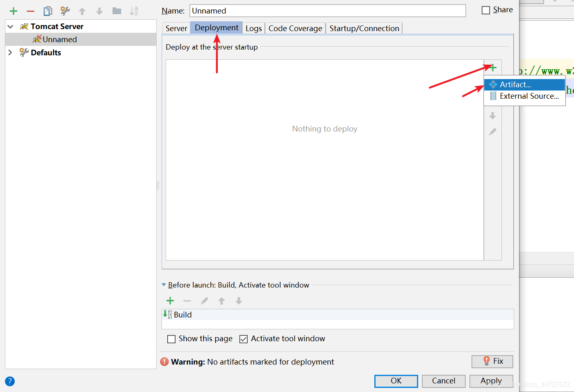Add before launch task with green plus
The height and width of the screenshot is (392, 574).
click(x=170, y=301)
